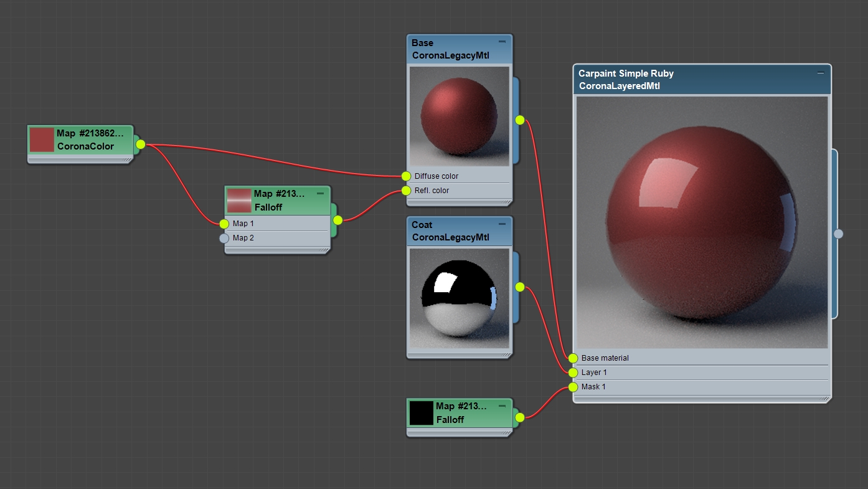Screen dimensions: 868x489
Task: Click the CoronaColor node resize grip
Action: [129, 159]
